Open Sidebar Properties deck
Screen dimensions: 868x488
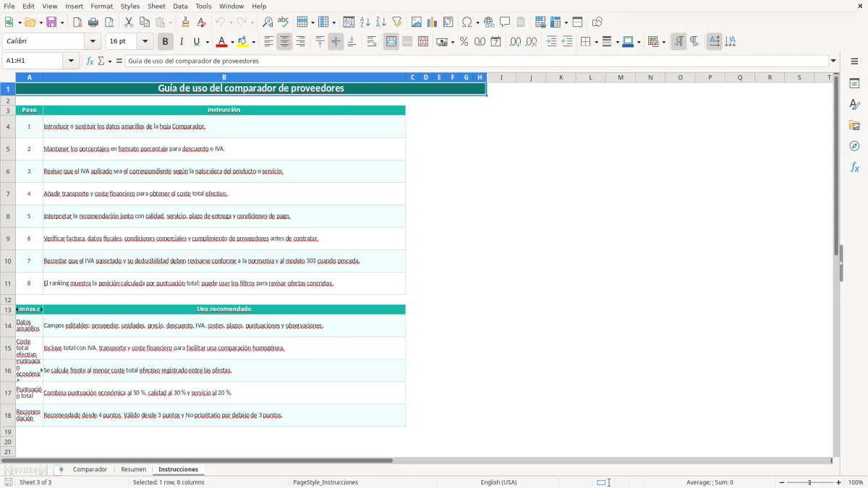click(x=854, y=83)
